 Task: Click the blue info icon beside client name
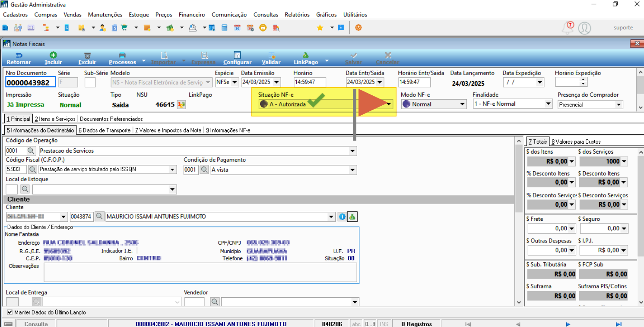point(343,217)
